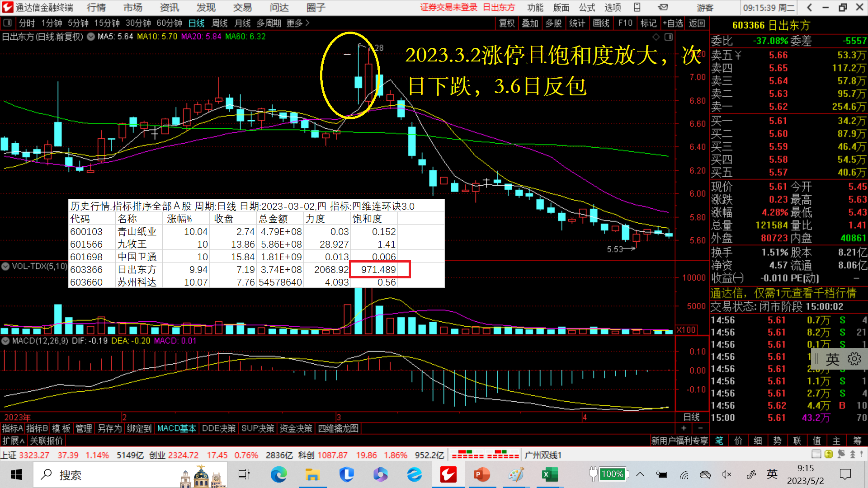Screen dimensions: 868x488
Task: Click the list panel icon in status bar
Action: point(816,454)
